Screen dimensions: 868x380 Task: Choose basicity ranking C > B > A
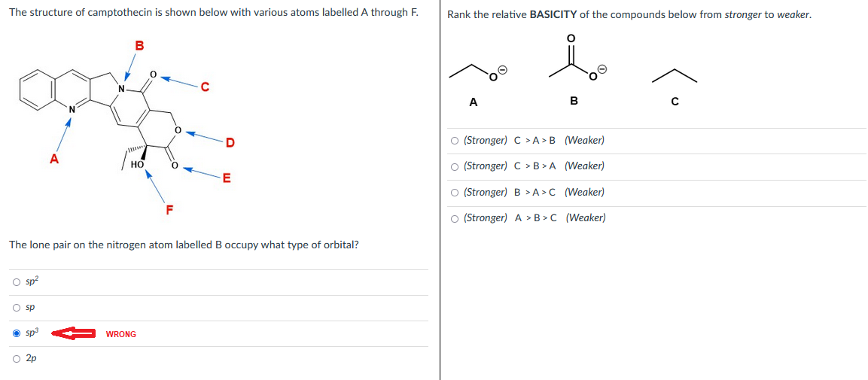tap(454, 166)
